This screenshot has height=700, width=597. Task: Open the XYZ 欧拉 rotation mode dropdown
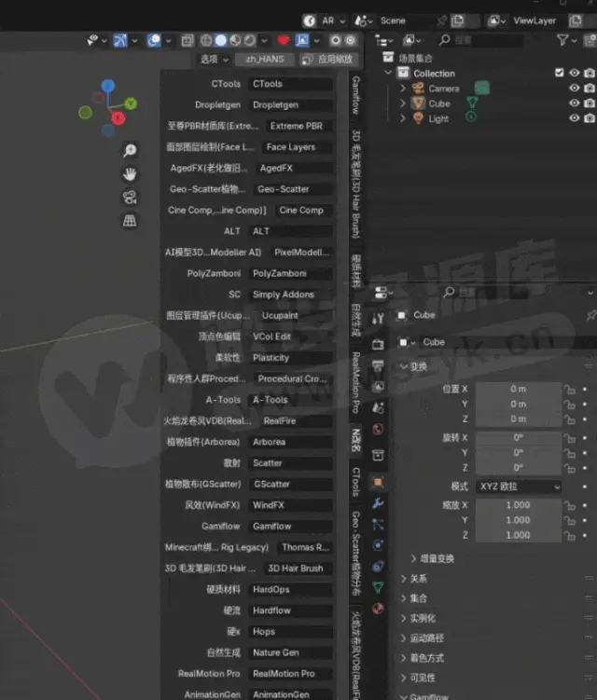coord(519,487)
